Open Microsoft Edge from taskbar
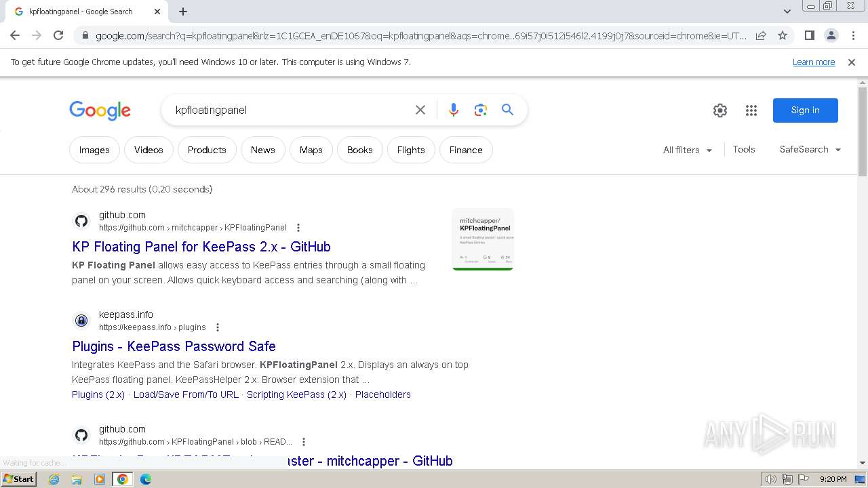 (145, 479)
